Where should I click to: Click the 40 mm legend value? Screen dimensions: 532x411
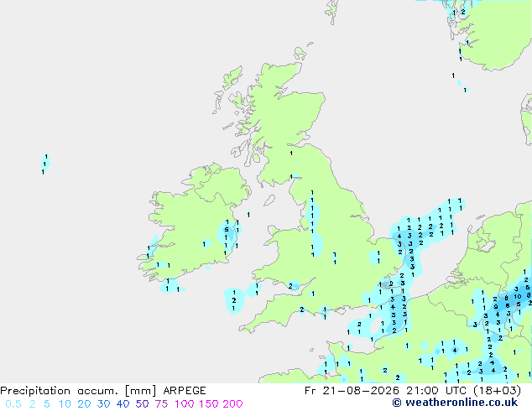click(x=123, y=404)
